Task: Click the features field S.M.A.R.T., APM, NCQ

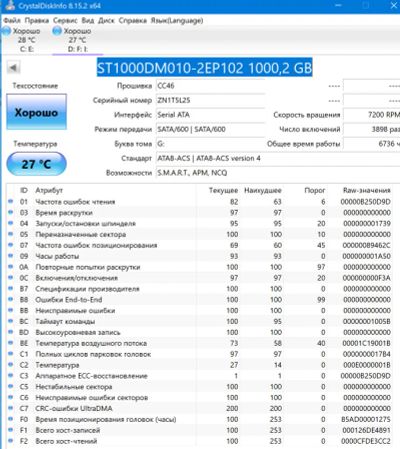Action: click(278, 173)
